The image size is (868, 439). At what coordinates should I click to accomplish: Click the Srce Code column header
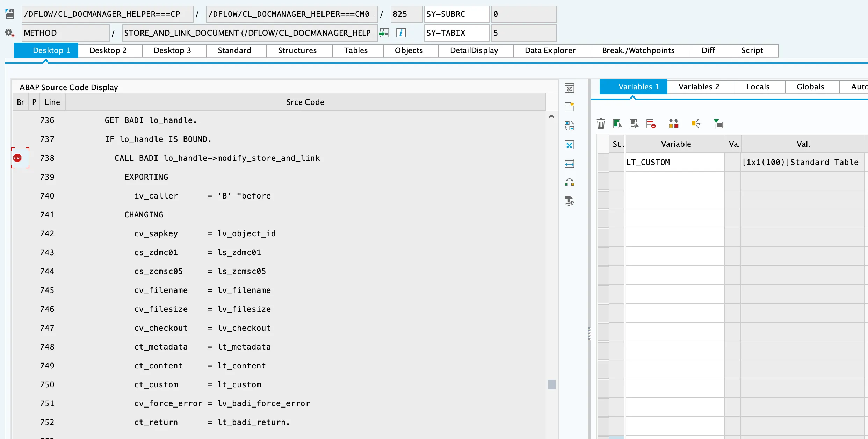305,102
